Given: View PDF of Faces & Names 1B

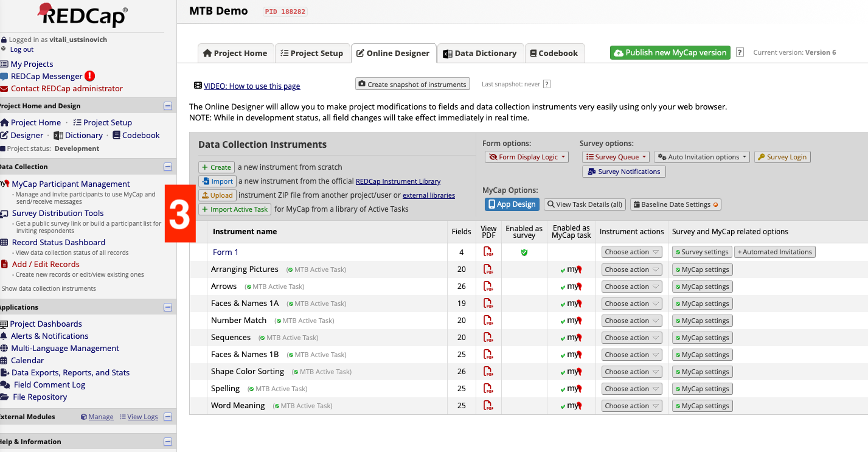Looking at the screenshot, I should pos(488,354).
